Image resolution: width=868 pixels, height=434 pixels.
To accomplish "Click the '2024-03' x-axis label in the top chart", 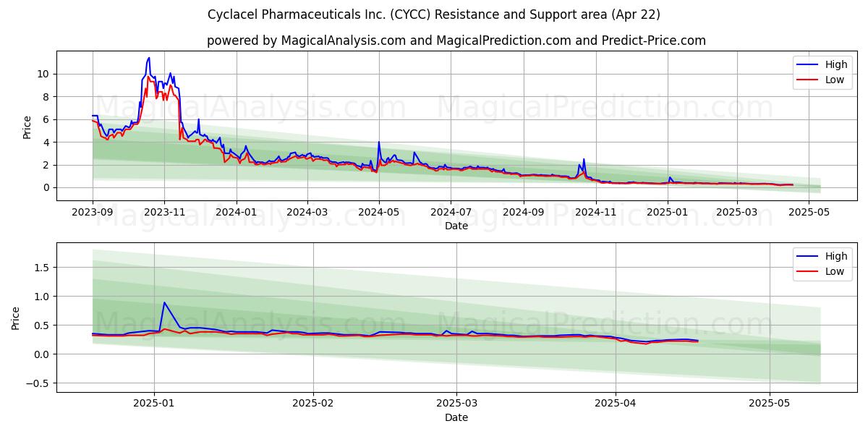I will tap(307, 213).
